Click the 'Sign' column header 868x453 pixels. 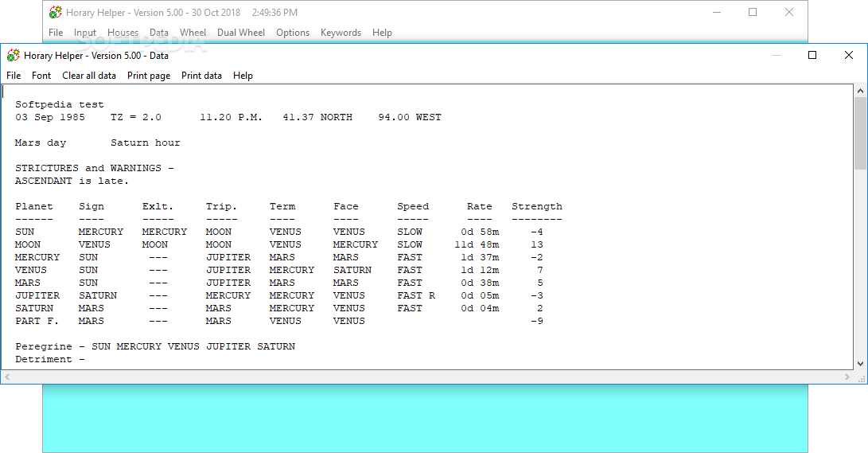pyautogui.click(x=91, y=206)
